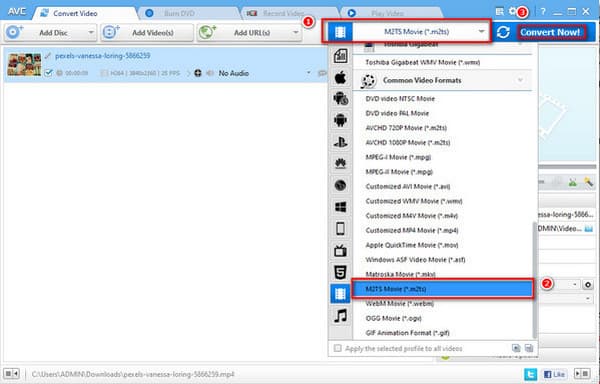Click the subtitle icon next to No Audio
Viewport: 600px width, 384px height.
[x=322, y=73]
